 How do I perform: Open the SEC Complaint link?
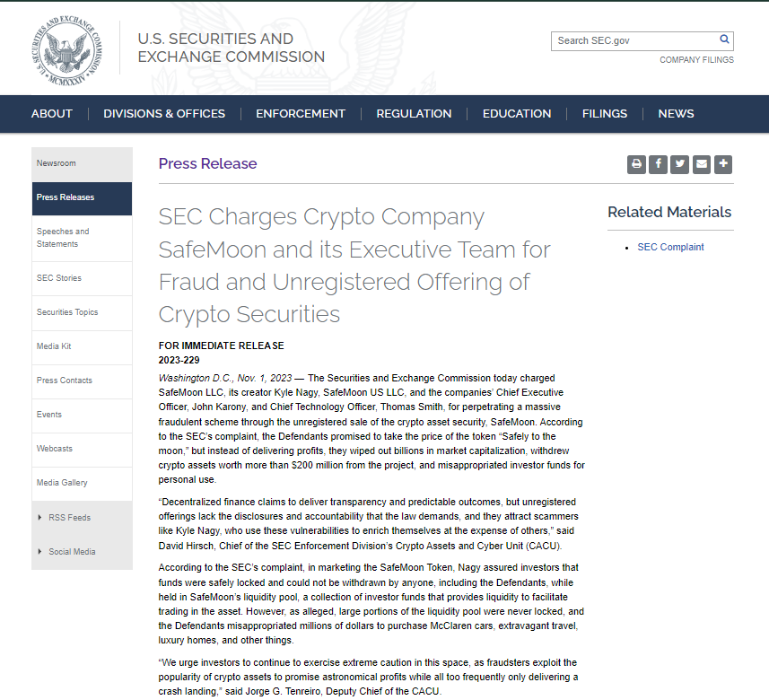[x=670, y=247]
